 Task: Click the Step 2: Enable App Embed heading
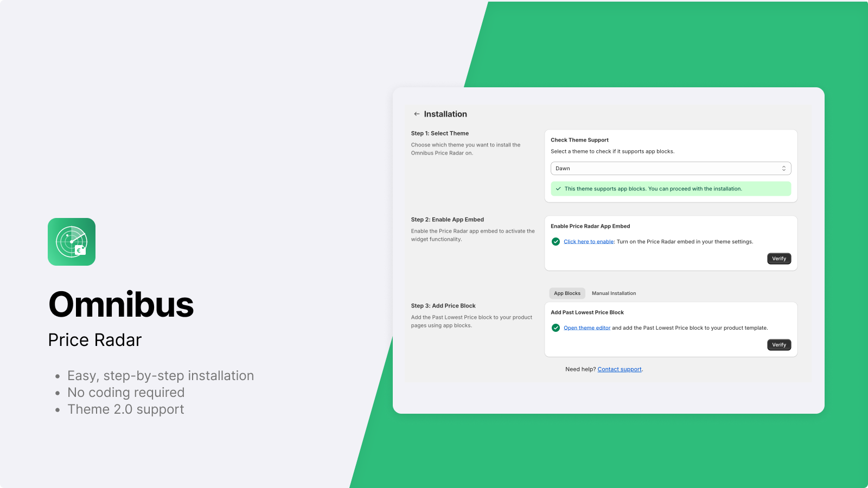coord(448,220)
